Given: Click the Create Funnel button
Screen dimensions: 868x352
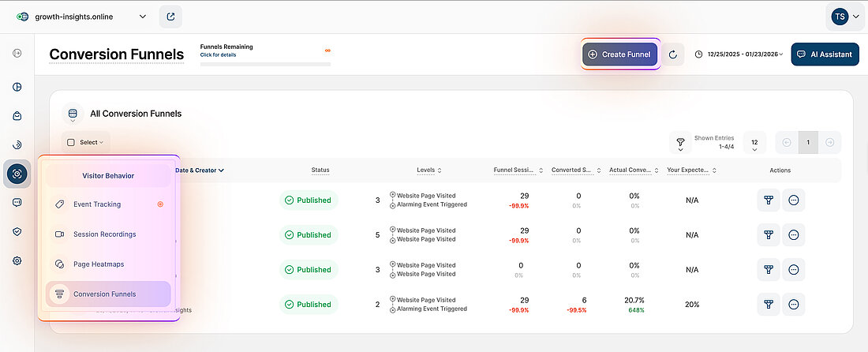Looking at the screenshot, I should click(620, 54).
